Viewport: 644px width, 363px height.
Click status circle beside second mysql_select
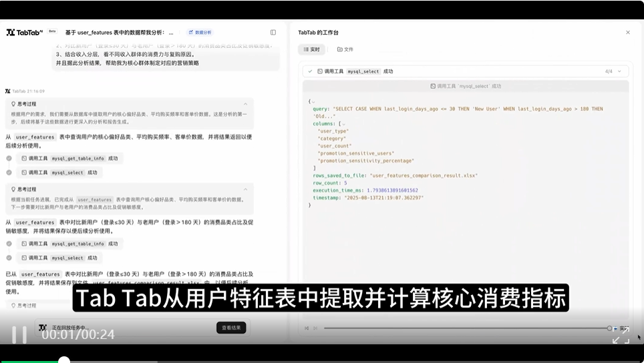[x=9, y=258]
